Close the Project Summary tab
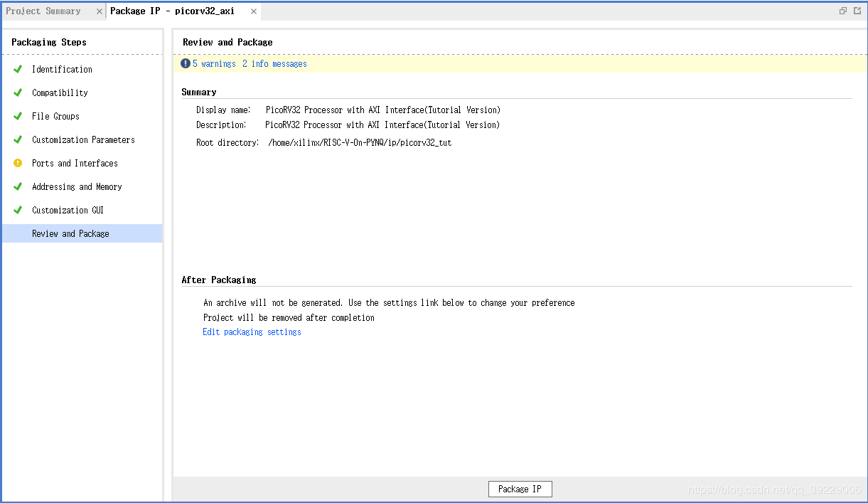This screenshot has height=503, width=868. coord(100,11)
